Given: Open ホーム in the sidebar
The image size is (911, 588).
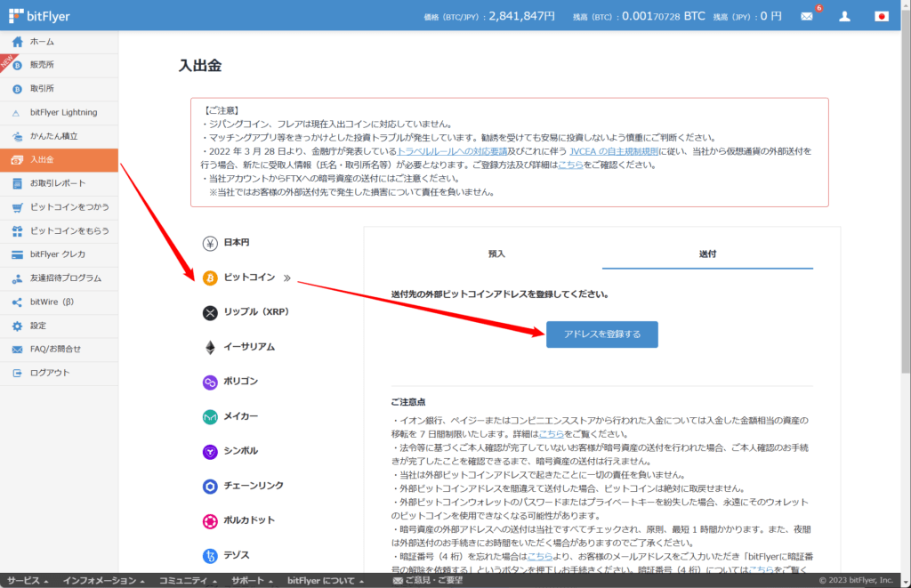Looking at the screenshot, I should click(59, 42).
